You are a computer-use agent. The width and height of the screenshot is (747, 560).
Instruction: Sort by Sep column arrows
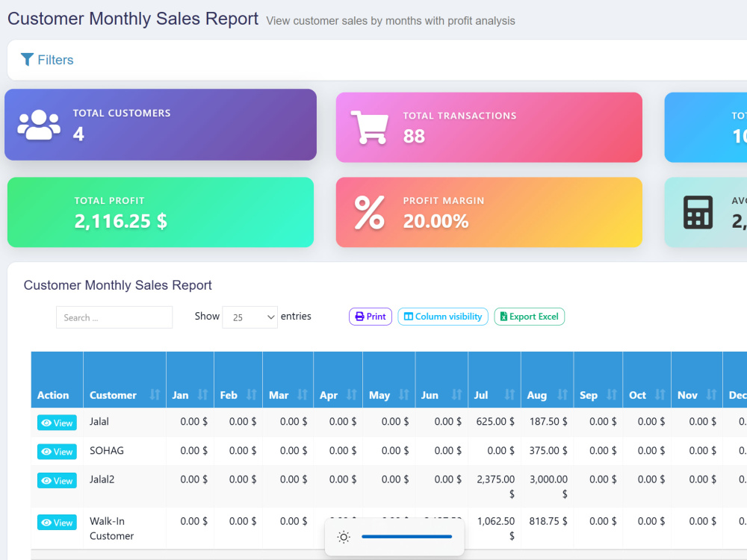[x=611, y=395]
